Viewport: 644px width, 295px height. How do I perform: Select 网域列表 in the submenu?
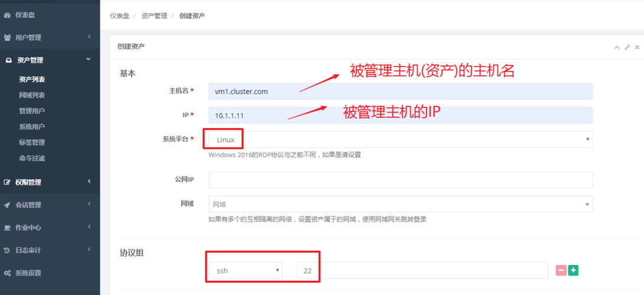pos(32,95)
